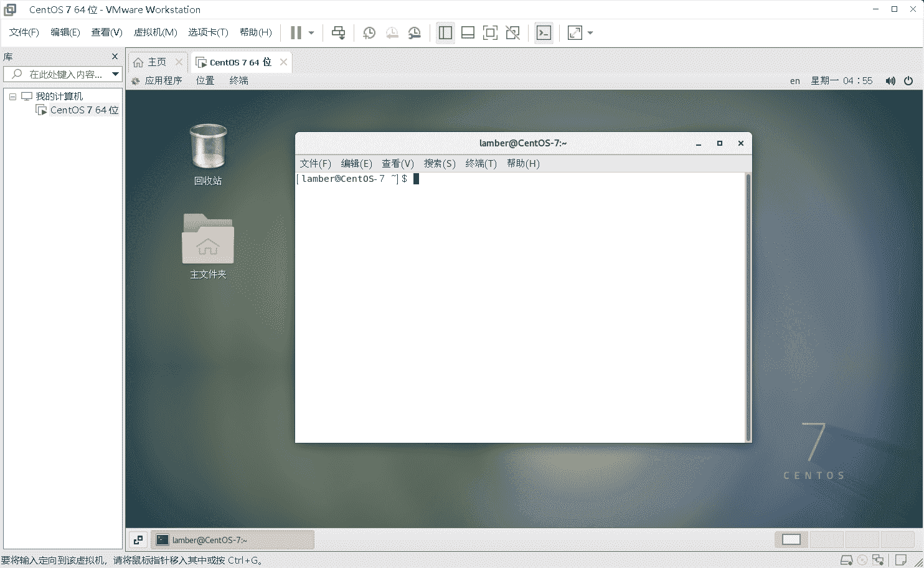The height and width of the screenshot is (568, 924).
Task: Open VMware 文件(F) menu
Action: (24, 32)
